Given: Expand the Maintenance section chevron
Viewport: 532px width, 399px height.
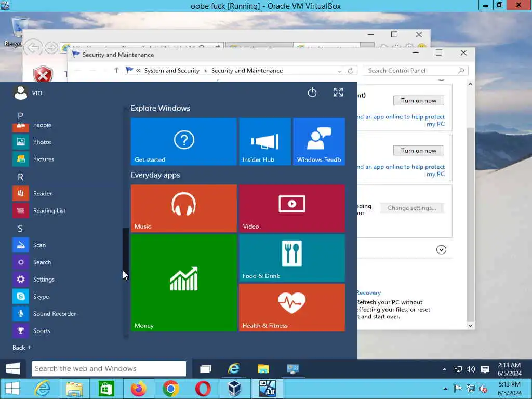Looking at the screenshot, I should pyautogui.click(x=441, y=250).
